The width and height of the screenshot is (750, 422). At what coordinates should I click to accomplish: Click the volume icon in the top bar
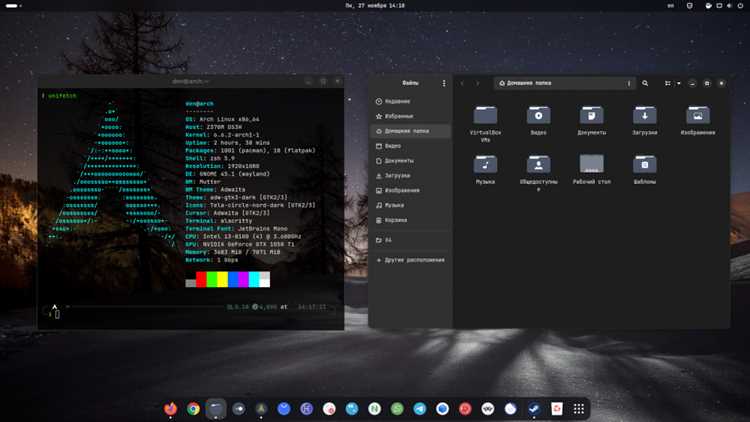(x=729, y=6)
